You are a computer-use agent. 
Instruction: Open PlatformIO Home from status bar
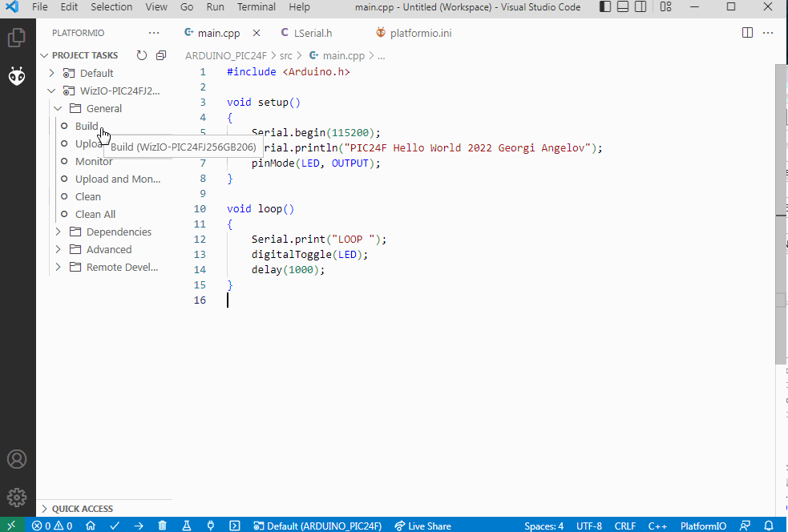click(91, 526)
